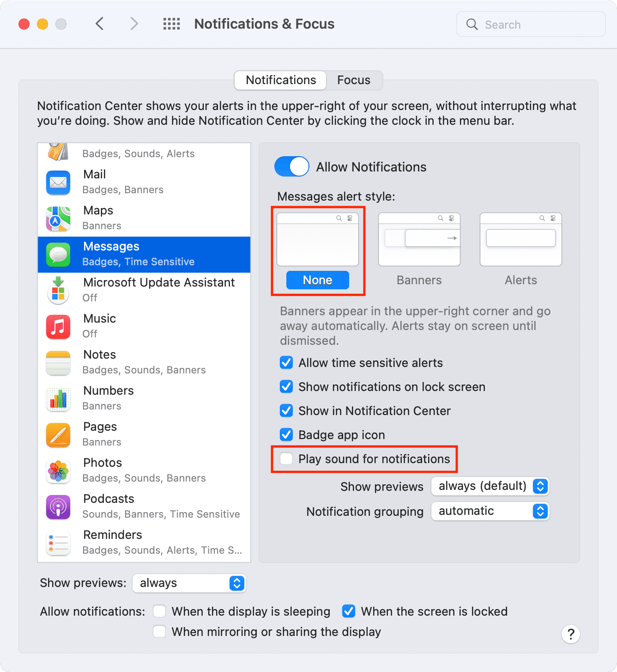617x672 pixels.
Task: Check When the display is sleeping
Action: point(159,611)
